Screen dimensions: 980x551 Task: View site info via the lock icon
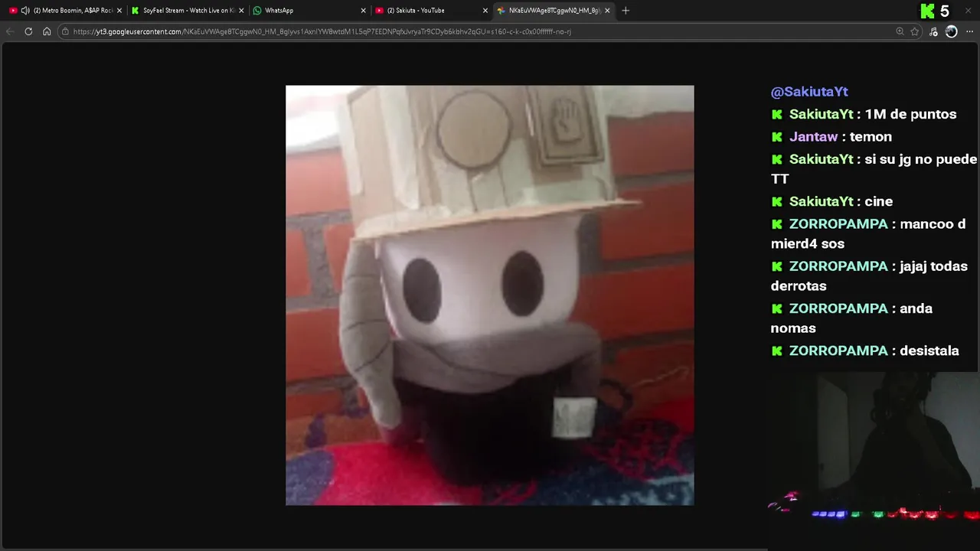click(65, 31)
